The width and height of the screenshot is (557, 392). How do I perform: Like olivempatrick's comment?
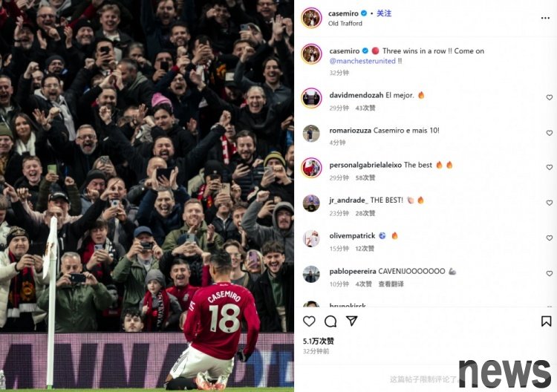pyautogui.click(x=549, y=238)
